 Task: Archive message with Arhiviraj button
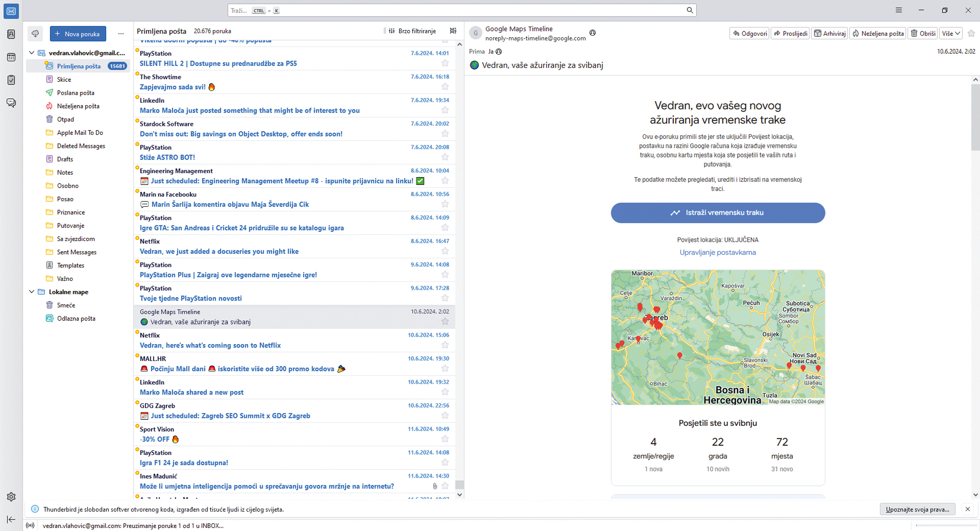[829, 34]
